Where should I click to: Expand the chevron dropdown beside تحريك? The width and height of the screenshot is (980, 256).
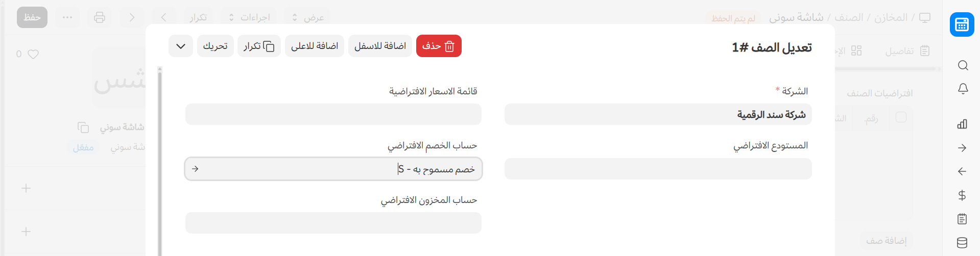point(181,46)
